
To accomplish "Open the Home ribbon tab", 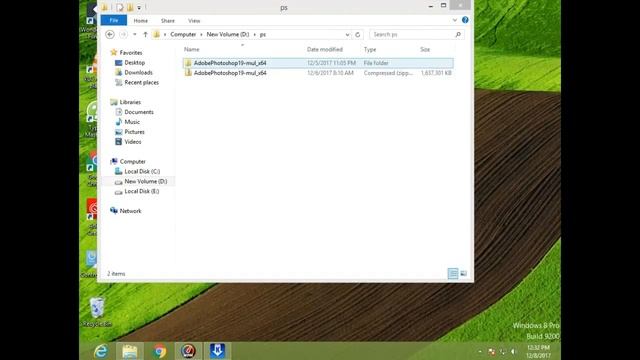I will click(x=140, y=21).
